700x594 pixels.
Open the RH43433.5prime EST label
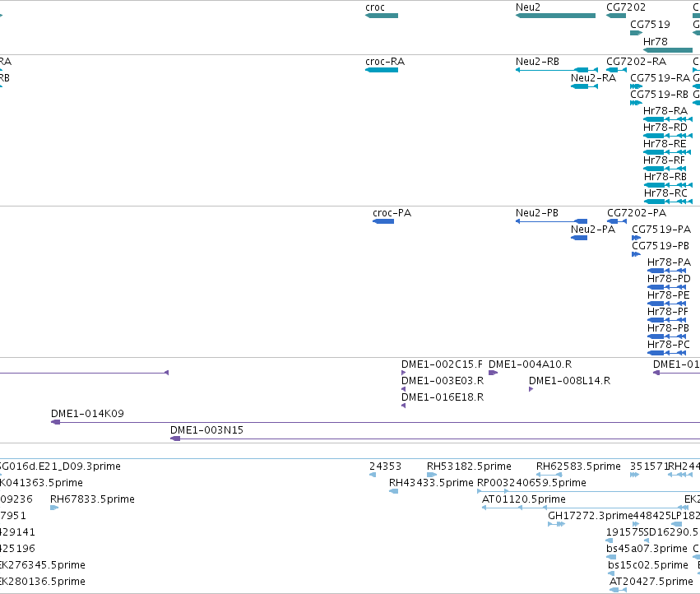[x=431, y=483]
